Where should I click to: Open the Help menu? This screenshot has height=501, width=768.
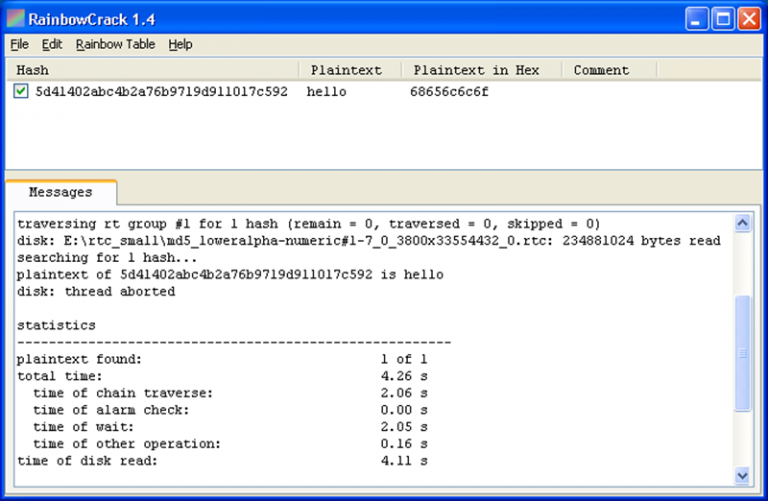click(180, 44)
